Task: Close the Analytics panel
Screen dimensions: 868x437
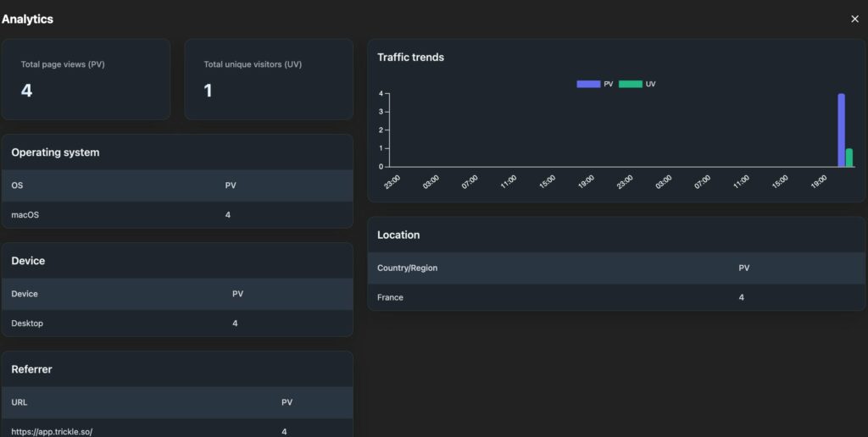Action: [854, 19]
